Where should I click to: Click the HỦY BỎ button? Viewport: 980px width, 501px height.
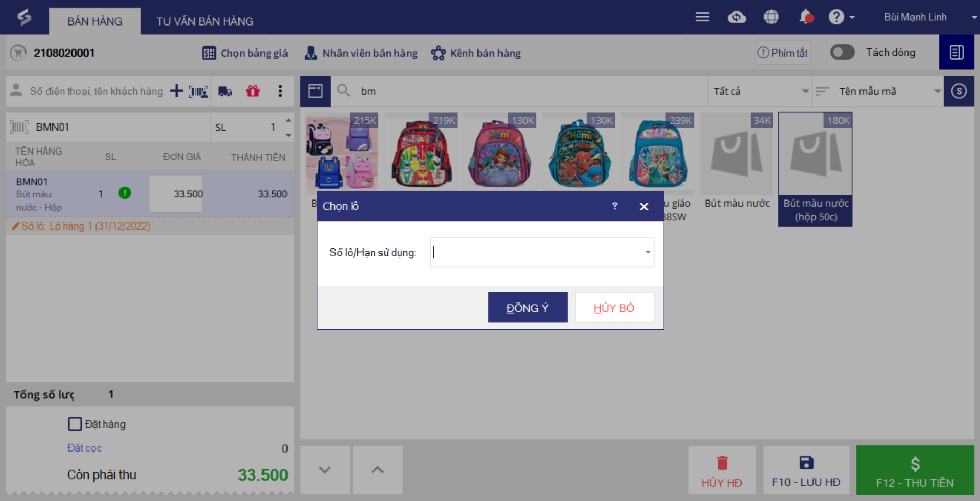[x=614, y=308]
